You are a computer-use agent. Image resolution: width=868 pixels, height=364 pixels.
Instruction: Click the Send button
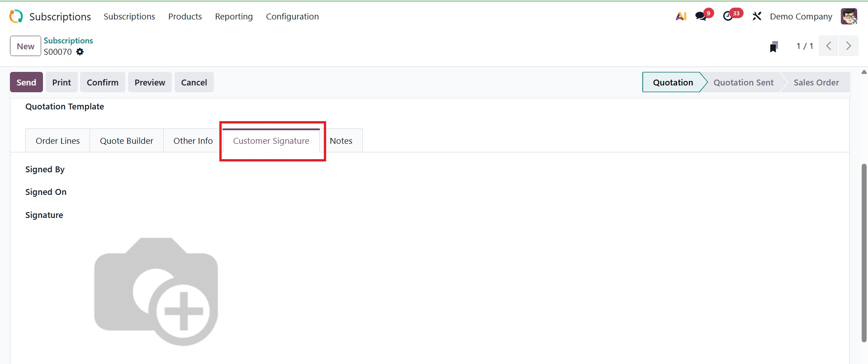coord(26,82)
